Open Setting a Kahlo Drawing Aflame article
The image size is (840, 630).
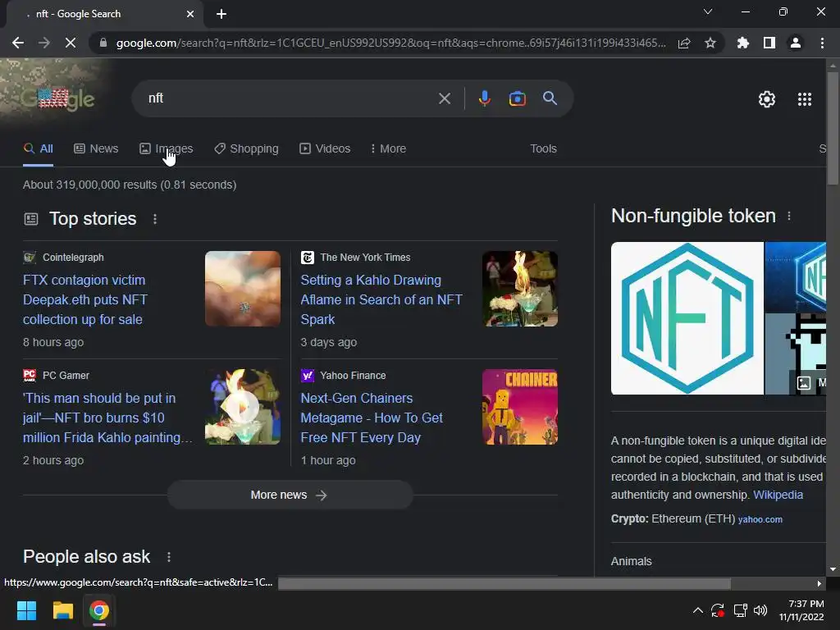coord(381,299)
